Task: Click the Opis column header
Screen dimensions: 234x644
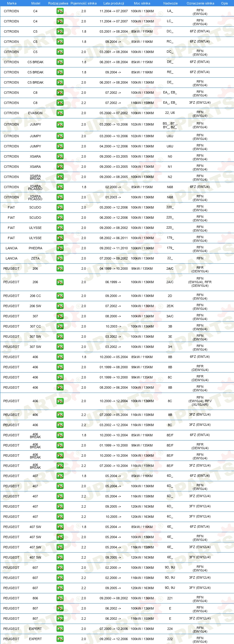Action: coord(224,3)
